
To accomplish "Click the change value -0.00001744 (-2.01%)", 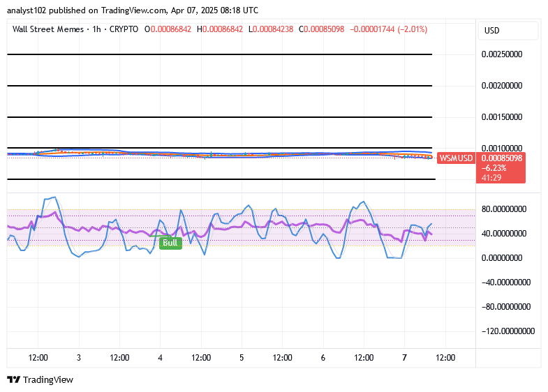I will (x=388, y=29).
